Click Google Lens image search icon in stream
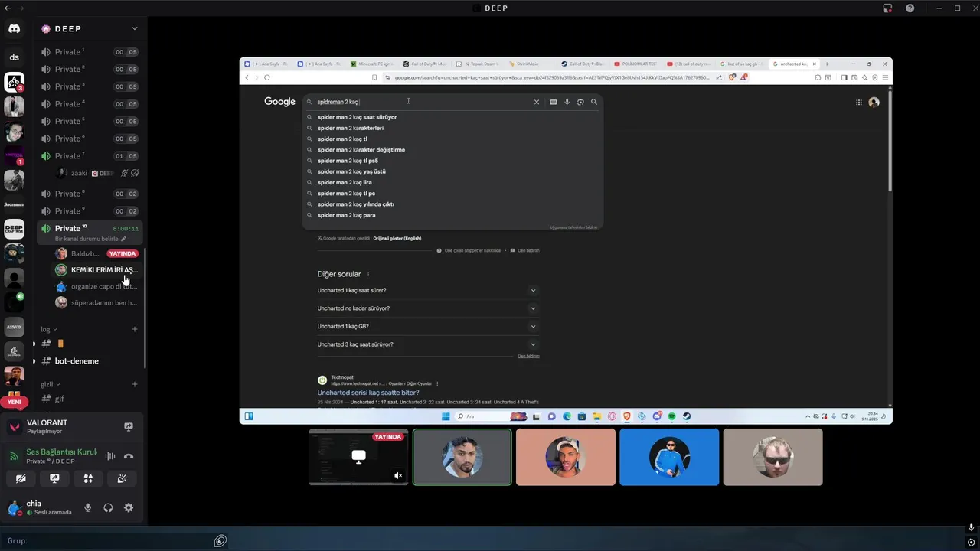This screenshot has height=551, width=980. pyautogui.click(x=580, y=102)
